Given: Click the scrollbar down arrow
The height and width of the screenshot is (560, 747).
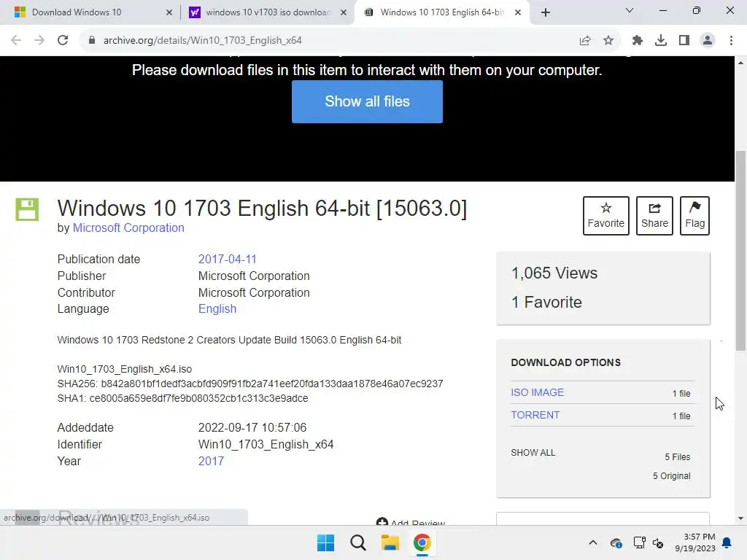Looking at the screenshot, I should [740, 518].
